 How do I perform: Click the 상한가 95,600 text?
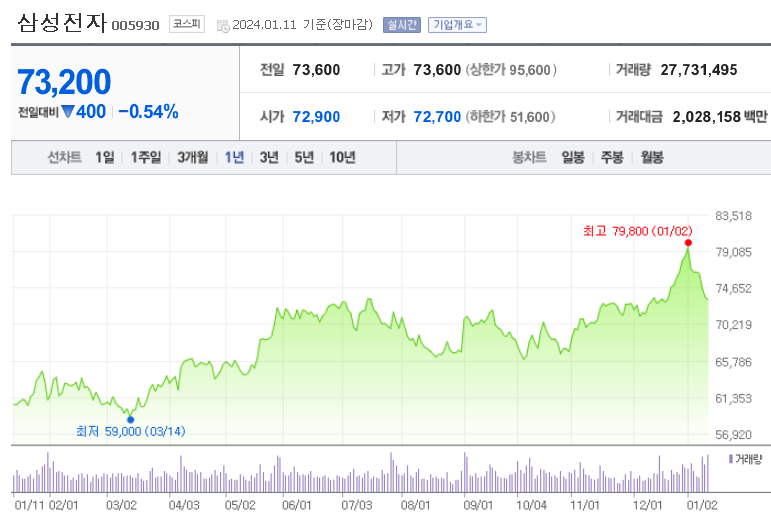coord(511,70)
